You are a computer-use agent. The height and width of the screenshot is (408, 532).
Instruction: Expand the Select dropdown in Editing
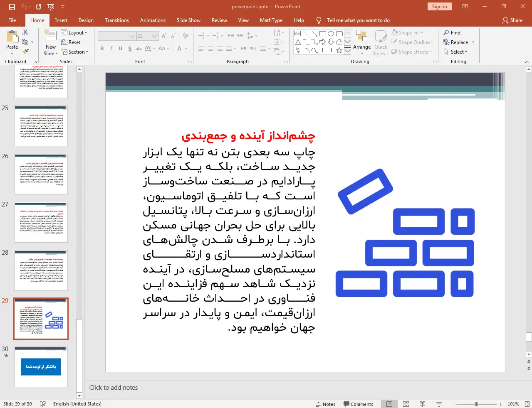(x=456, y=52)
